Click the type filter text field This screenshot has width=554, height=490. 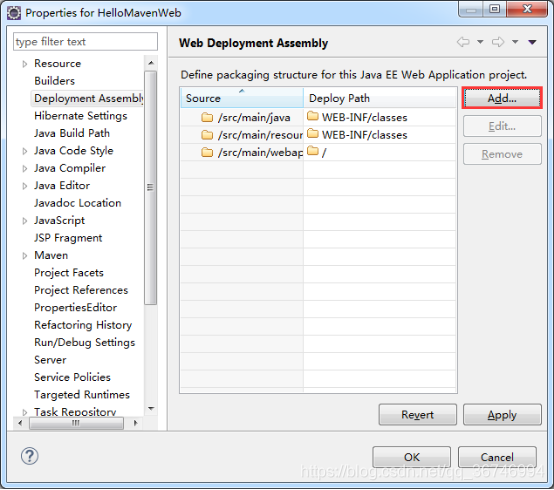pyautogui.click(x=85, y=42)
